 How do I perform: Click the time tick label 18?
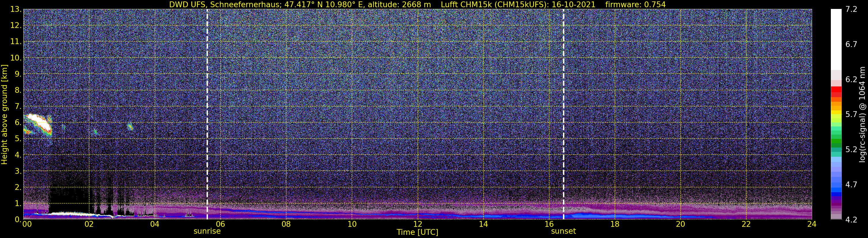point(614,224)
